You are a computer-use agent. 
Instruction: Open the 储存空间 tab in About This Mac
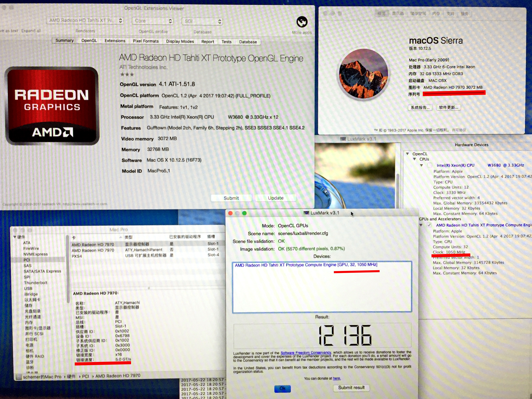(x=418, y=13)
